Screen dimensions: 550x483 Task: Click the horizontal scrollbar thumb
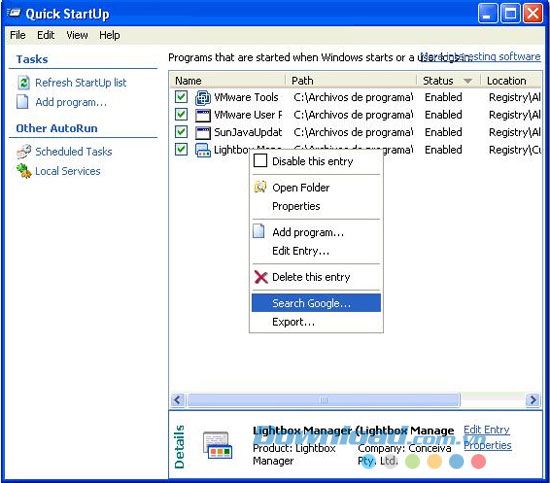[x=324, y=400]
